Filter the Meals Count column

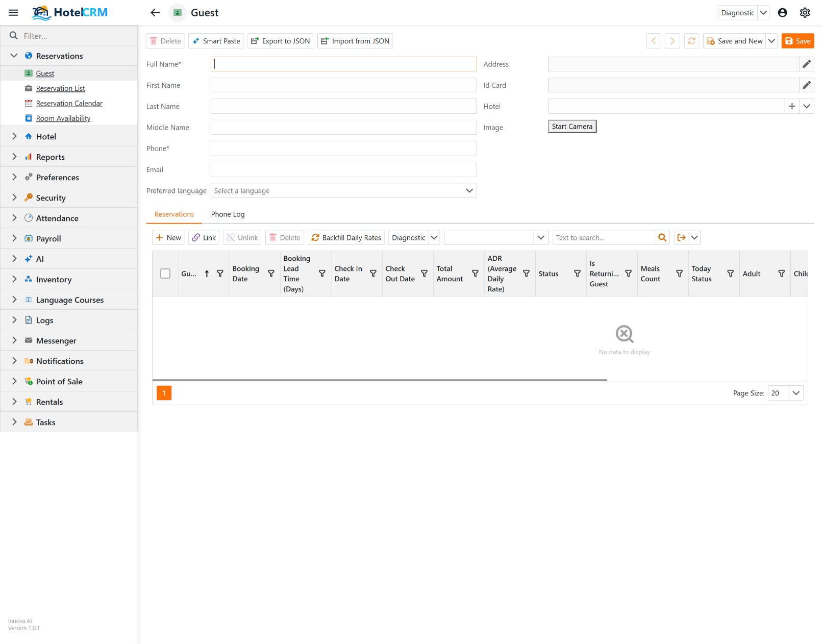[679, 274]
